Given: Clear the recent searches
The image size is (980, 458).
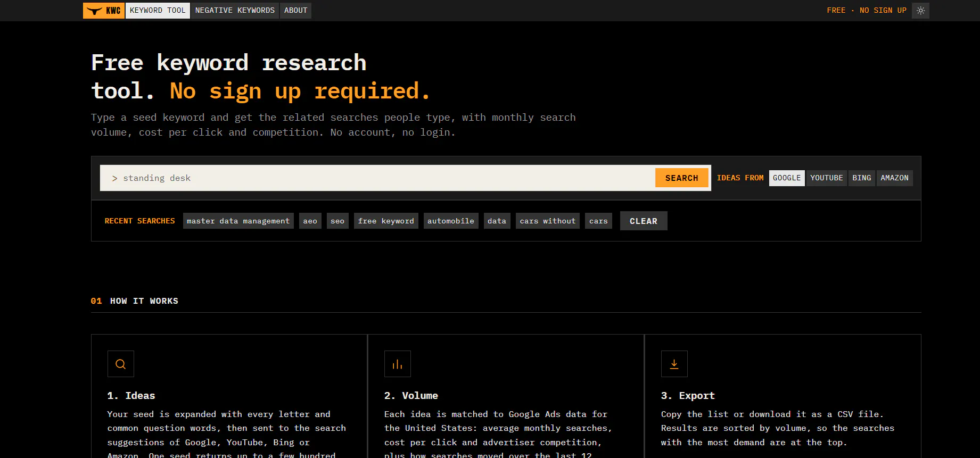Looking at the screenshot, I should (x=644, y=221).
